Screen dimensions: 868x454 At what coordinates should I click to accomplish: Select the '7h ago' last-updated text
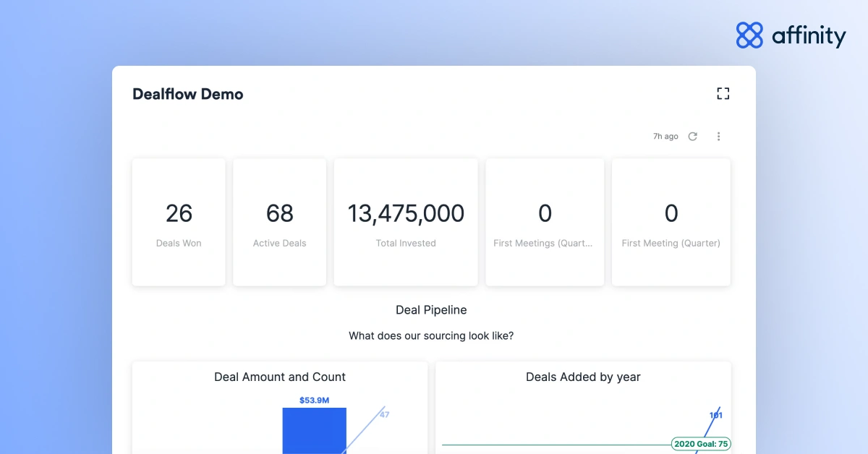[x=665, y=136]
